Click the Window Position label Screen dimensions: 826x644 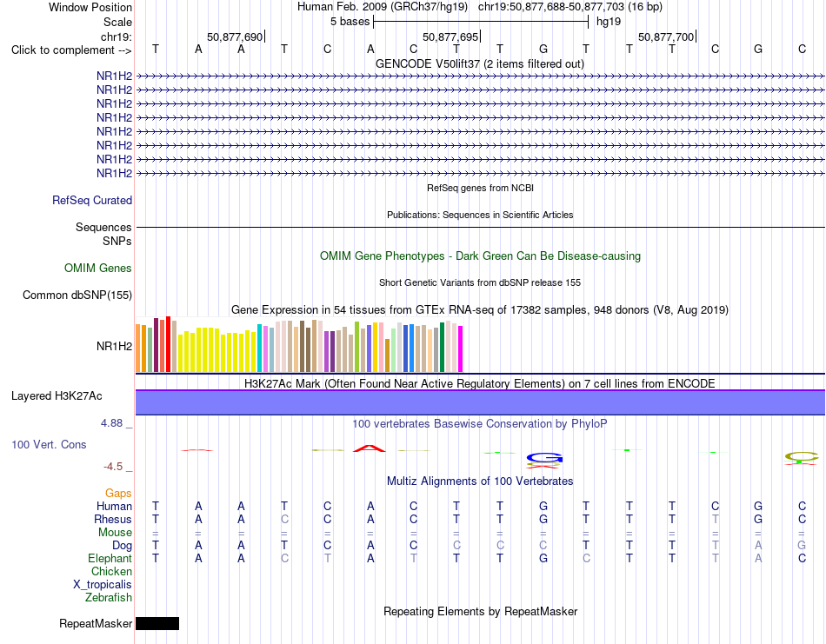pos(90,7)
